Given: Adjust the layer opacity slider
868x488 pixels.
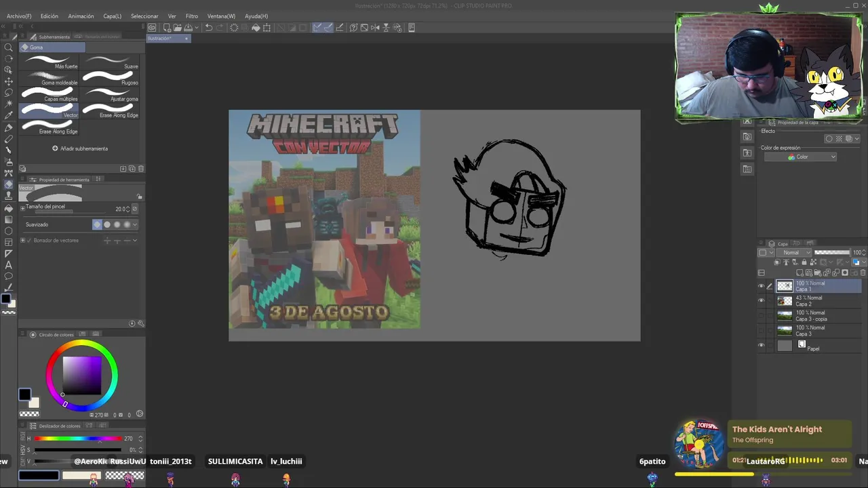Looking at the screenshot, I should coord(832,252).
